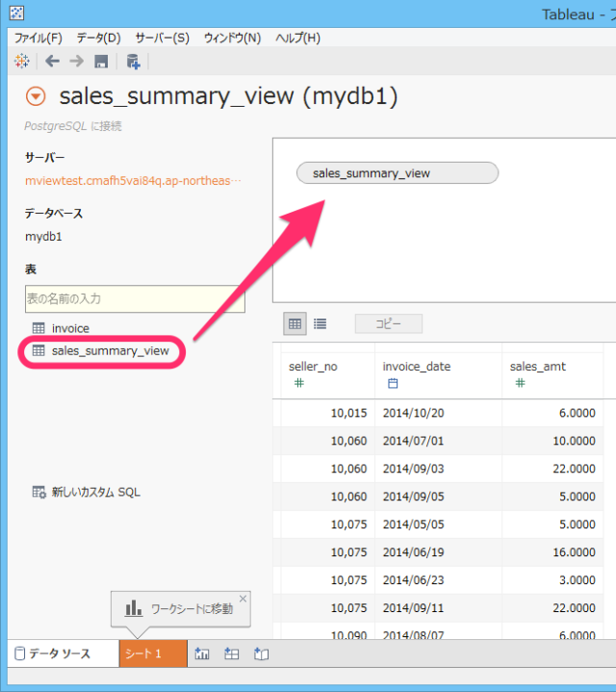The width and height of the screenshot is (616, 692).
Task: Click 新しいカスタム SQL option
Action: point(95,492)
